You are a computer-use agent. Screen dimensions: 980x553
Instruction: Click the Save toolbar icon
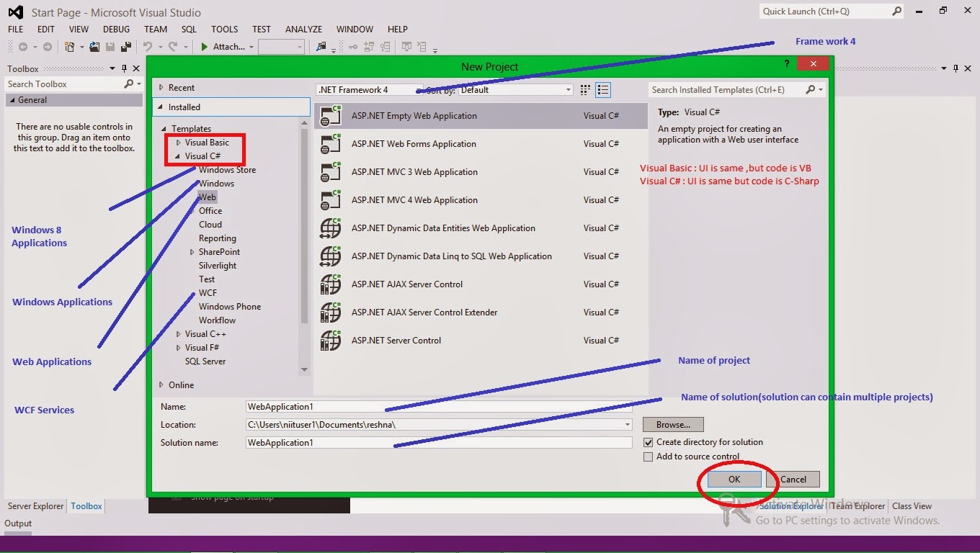[x=110, y=47]
